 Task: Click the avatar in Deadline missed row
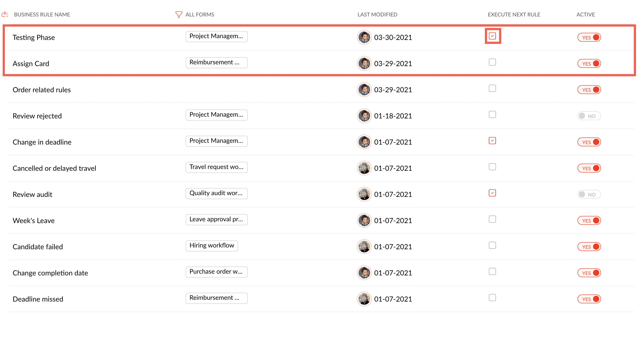click(364, 299)
